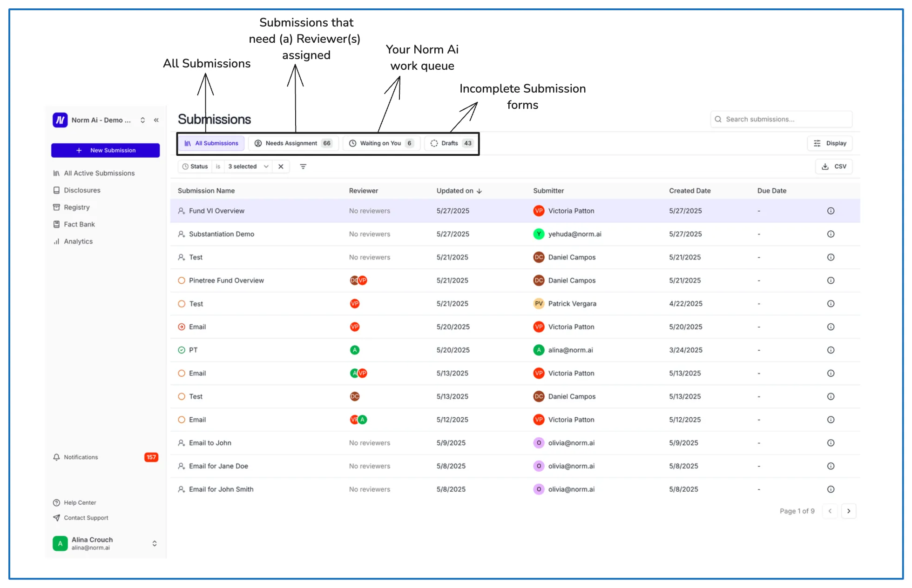Open the Substantiation Demo submission
This screenshot has height=588, width=912.
(222, 234)
